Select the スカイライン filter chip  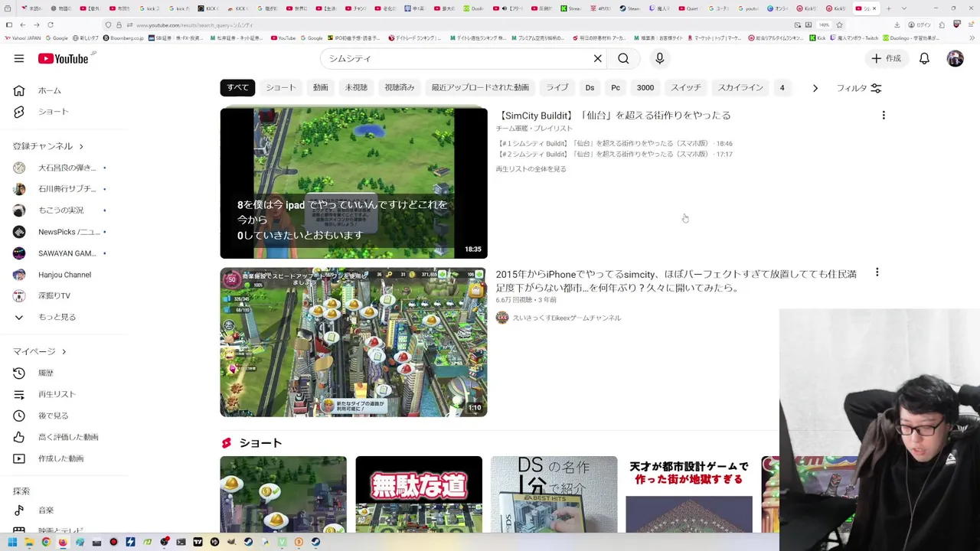pos(740,87)
